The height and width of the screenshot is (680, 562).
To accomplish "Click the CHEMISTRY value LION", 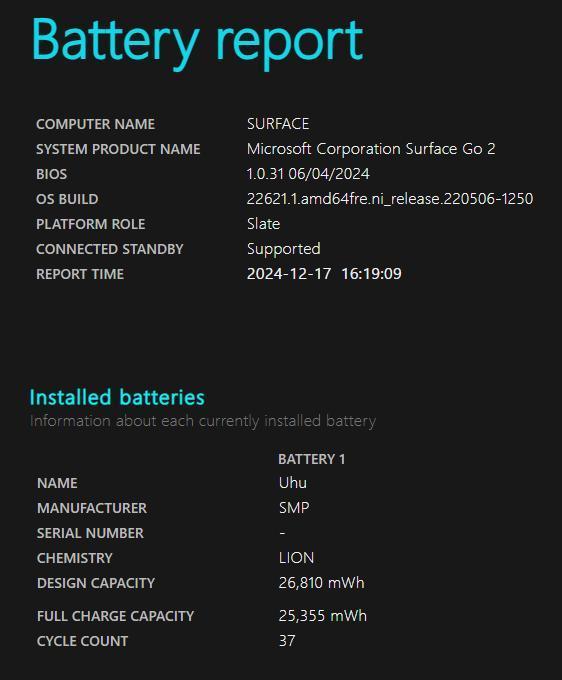I will [296, 558].
